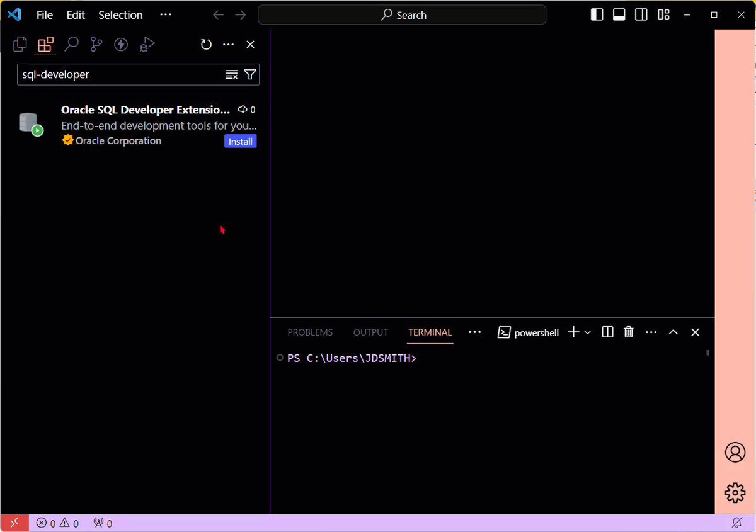Image resolution: width=756 pixels, height=532 pixels.
Task: Open the Explorer view icon
Action: coord(20,44)
